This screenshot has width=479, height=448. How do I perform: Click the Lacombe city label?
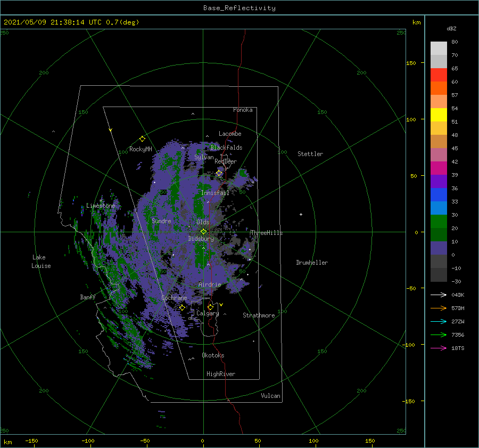tap(230, 134)
